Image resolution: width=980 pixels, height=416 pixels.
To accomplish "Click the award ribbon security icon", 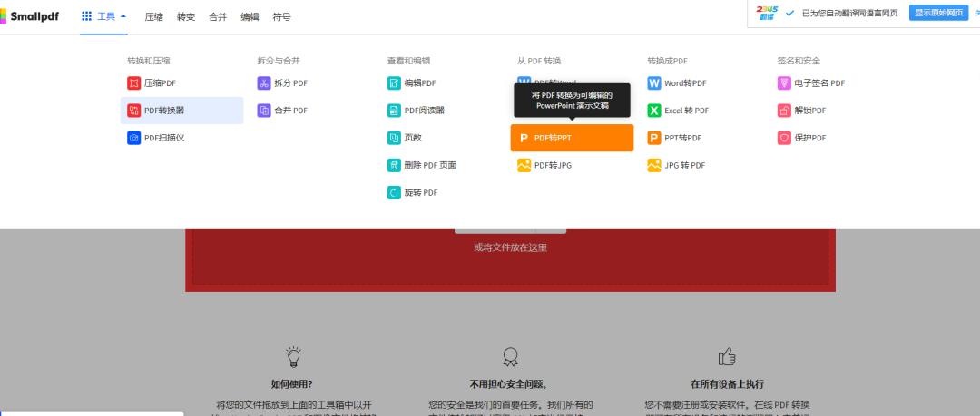I will click(x=510, y=357).
